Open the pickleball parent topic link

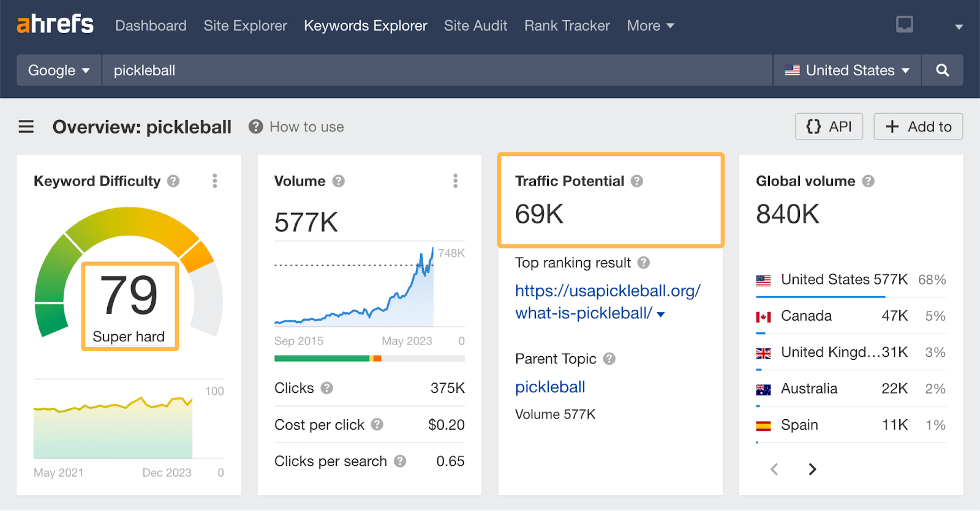(550, 387)
